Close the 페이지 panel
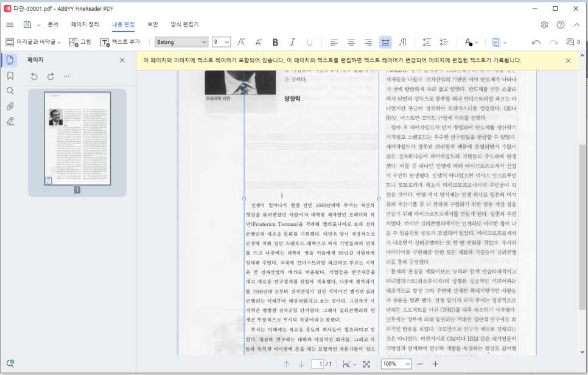 coord(122,60)
